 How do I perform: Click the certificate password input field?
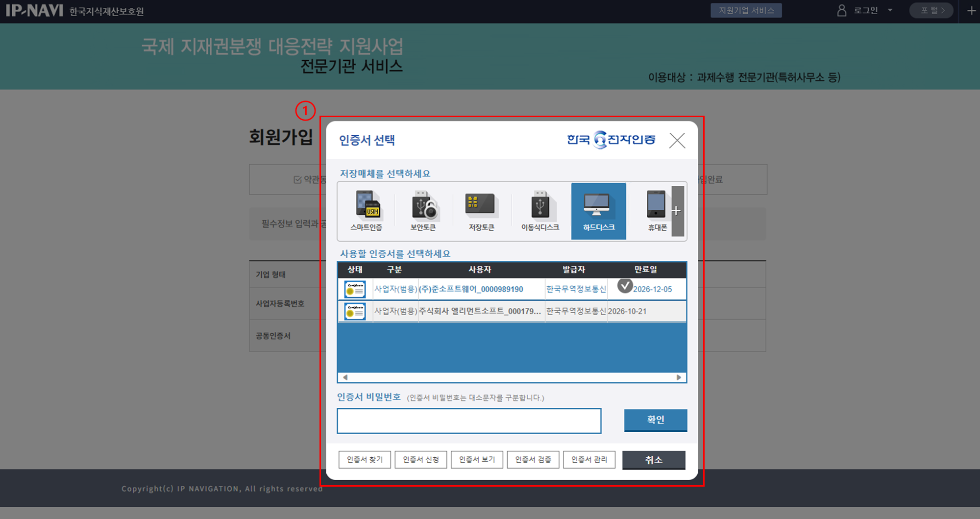coord(469,421)
